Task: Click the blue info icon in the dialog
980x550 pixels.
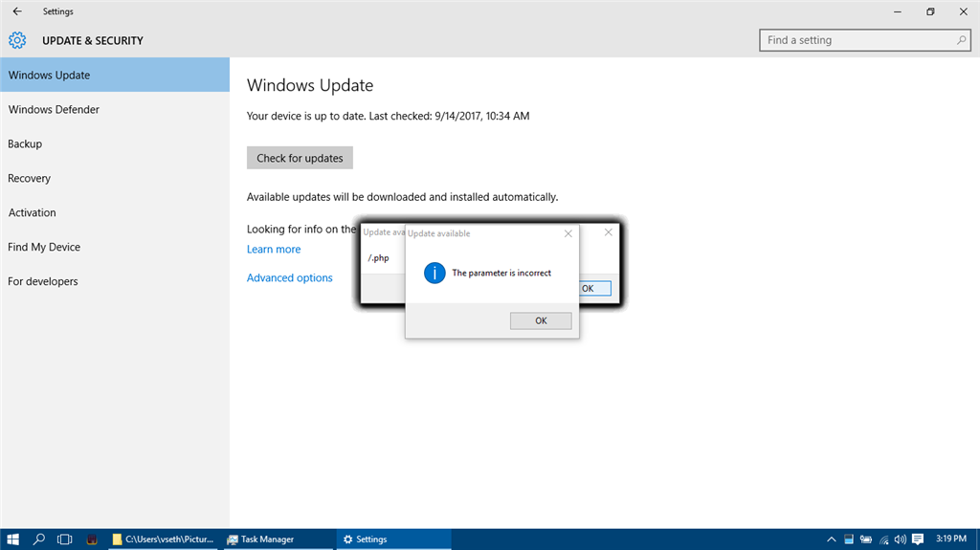Action: click(434, 274)
